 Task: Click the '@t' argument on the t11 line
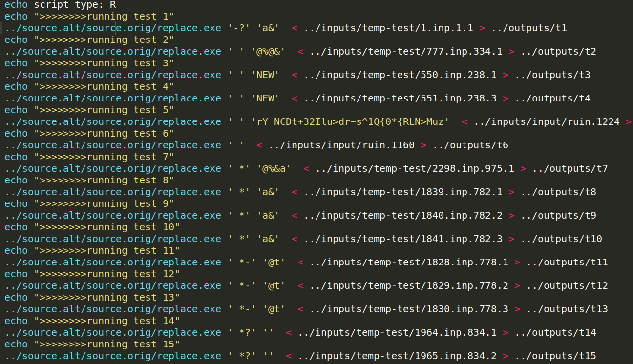274,262
